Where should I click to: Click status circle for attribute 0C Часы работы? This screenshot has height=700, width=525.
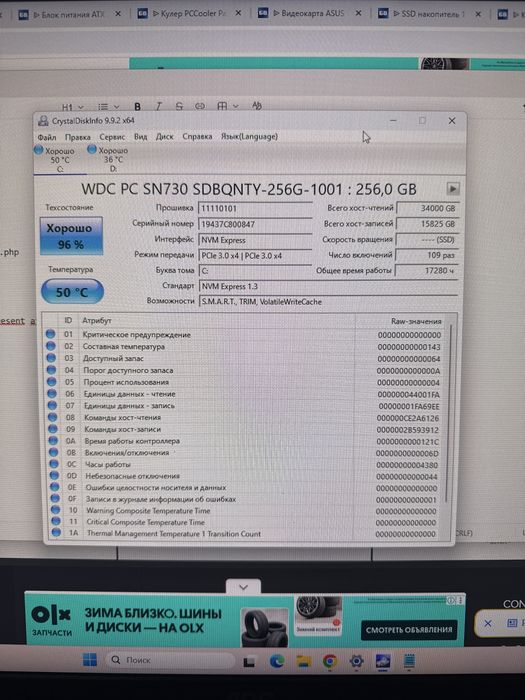(54, 464)
